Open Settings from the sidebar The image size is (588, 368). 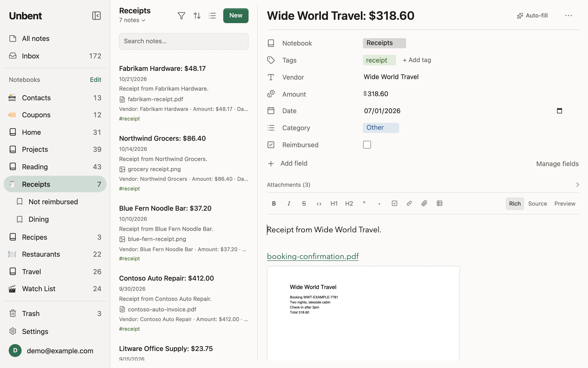(55, 331)
